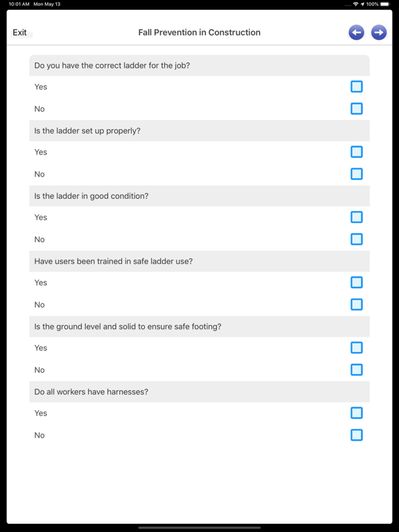Screen dimensions: 399x532
Task: Mark No for ladder set up properly
Action: (357, 174)
